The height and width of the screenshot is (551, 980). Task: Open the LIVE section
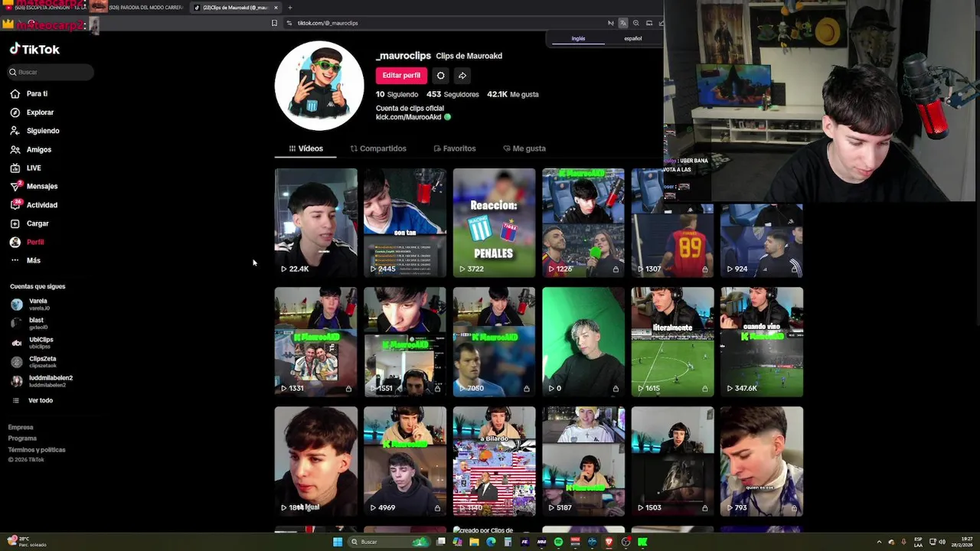tap(26, 168)
